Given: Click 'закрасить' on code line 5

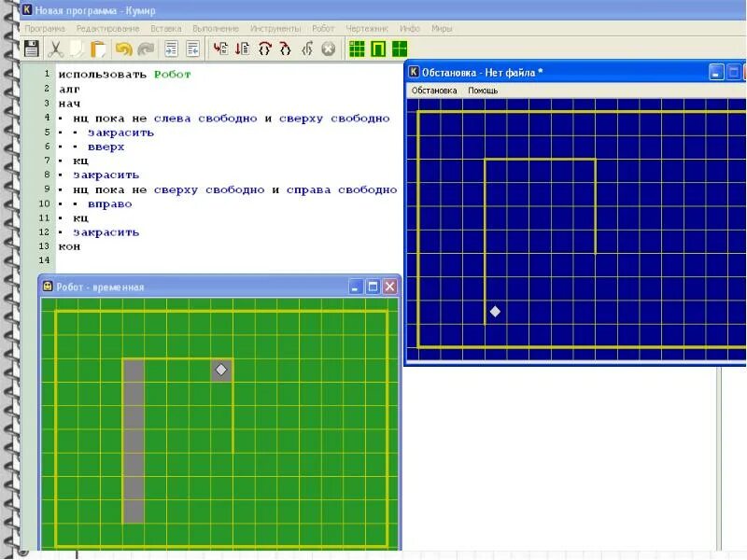Looking at the screenshot, I should pyautogui.click(x=120, y=133).
